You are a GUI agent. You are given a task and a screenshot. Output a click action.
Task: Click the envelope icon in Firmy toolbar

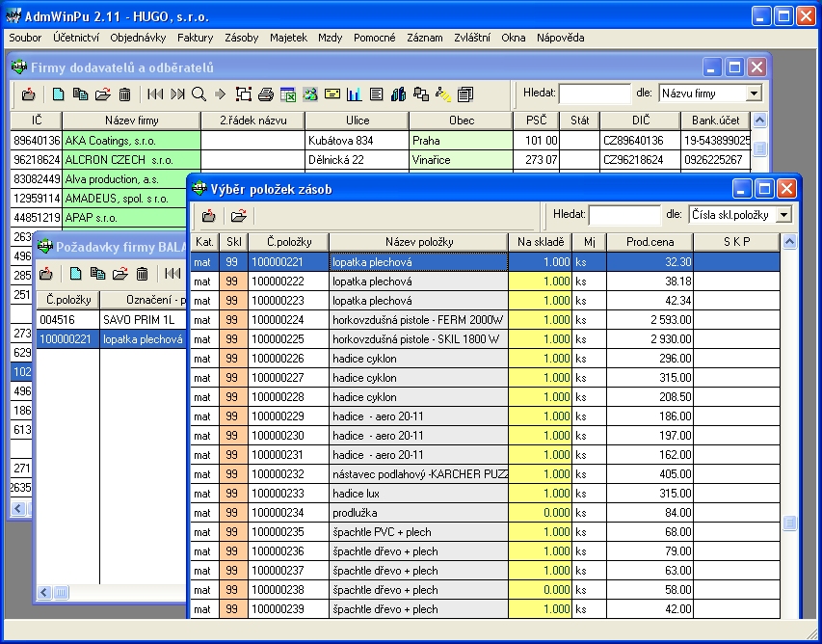tap(331, 94)
